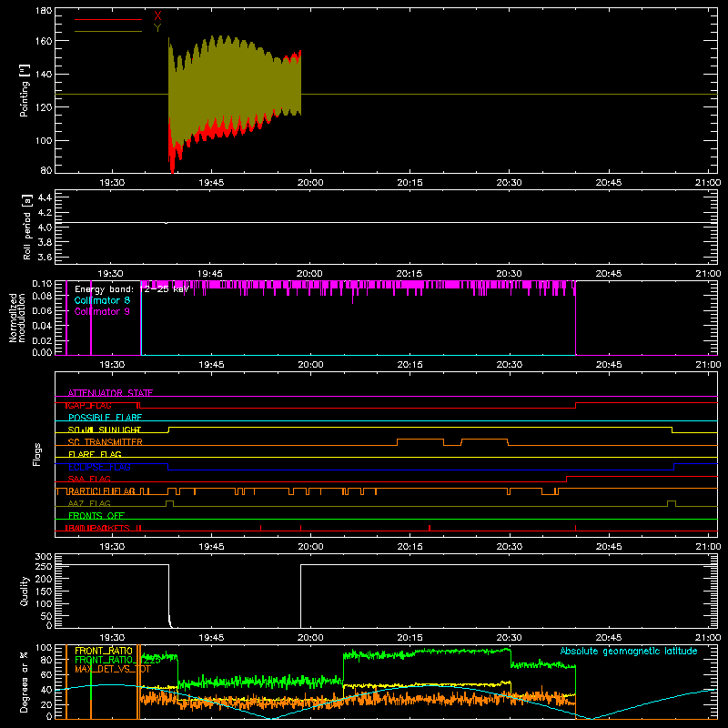This screenshot has width=728, height=728.
Task: Click the 20:45 time label under Flags plot
Action: click(x=609, y=547)
